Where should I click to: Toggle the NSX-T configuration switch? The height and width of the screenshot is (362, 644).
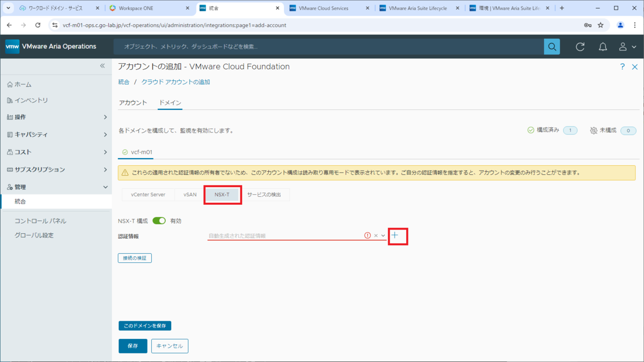[x=159, y=220]
